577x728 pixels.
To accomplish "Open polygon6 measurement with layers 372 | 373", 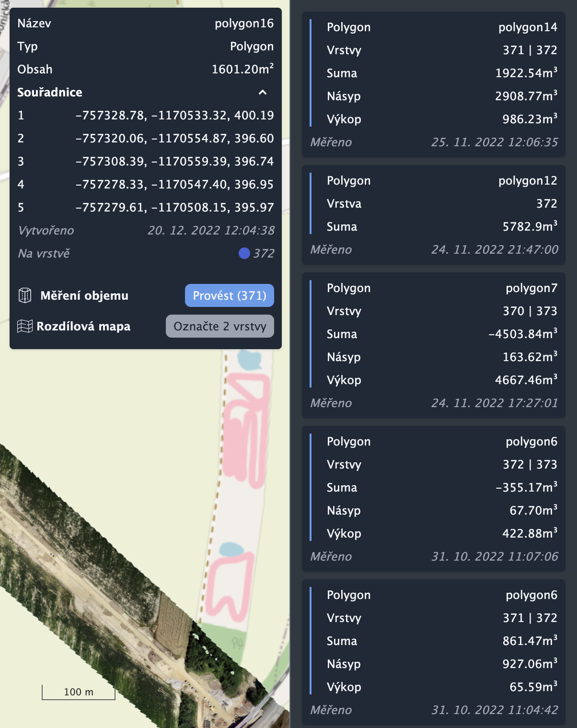I will (x=433, y=499).
